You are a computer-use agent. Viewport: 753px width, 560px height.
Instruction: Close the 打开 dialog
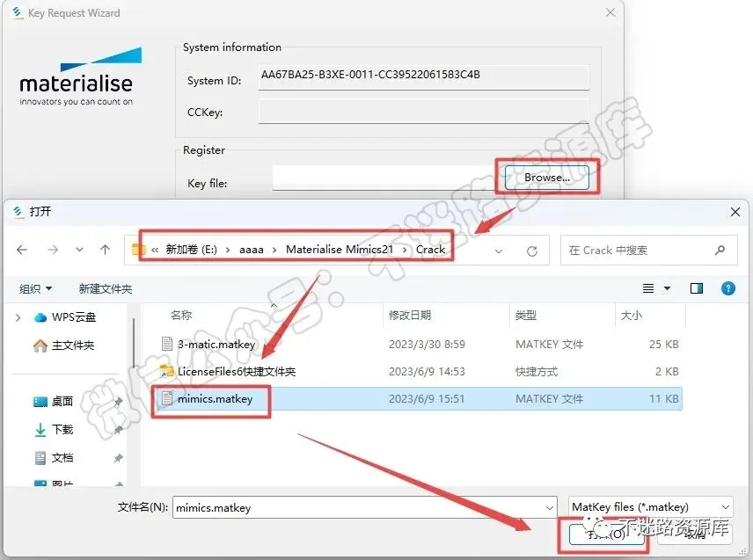click(x=735, y=212)
